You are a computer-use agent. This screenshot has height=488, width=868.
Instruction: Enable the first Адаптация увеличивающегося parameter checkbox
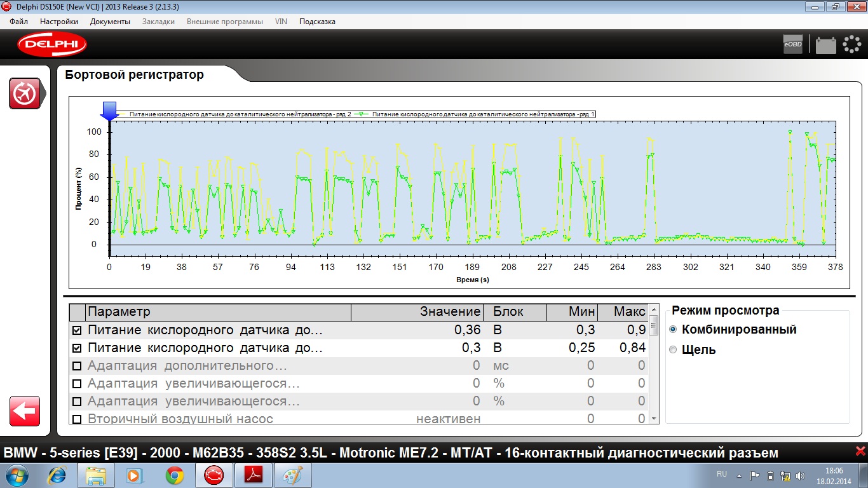point(77,384)
